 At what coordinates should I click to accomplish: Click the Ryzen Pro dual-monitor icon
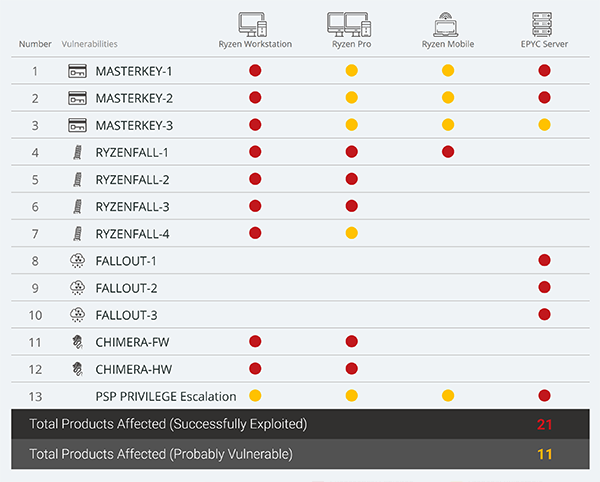349,24
